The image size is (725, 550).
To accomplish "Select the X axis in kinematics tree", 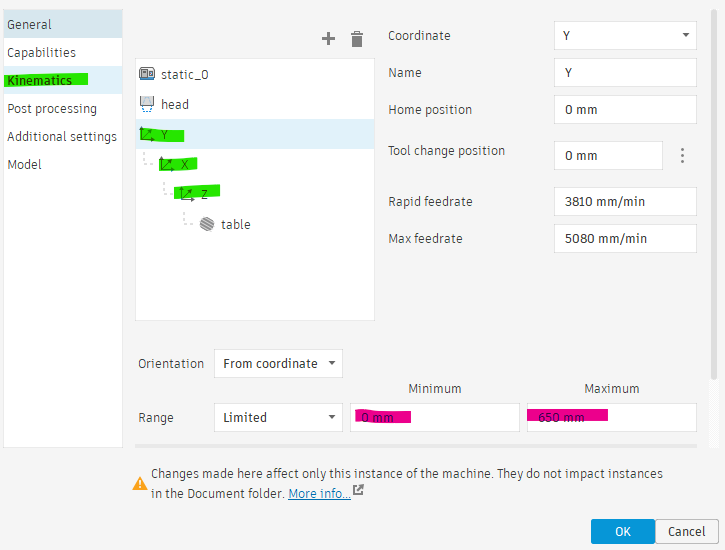I will tap(178, 164).
